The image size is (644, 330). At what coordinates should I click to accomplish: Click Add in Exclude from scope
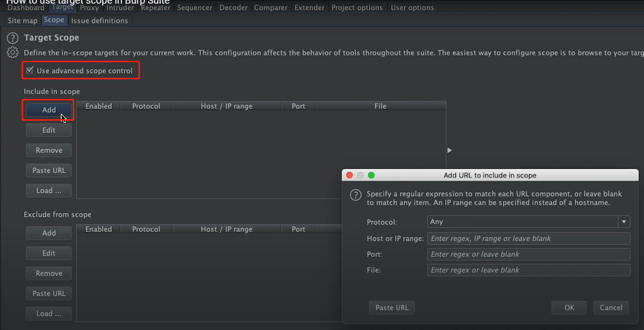click(49, 233)
